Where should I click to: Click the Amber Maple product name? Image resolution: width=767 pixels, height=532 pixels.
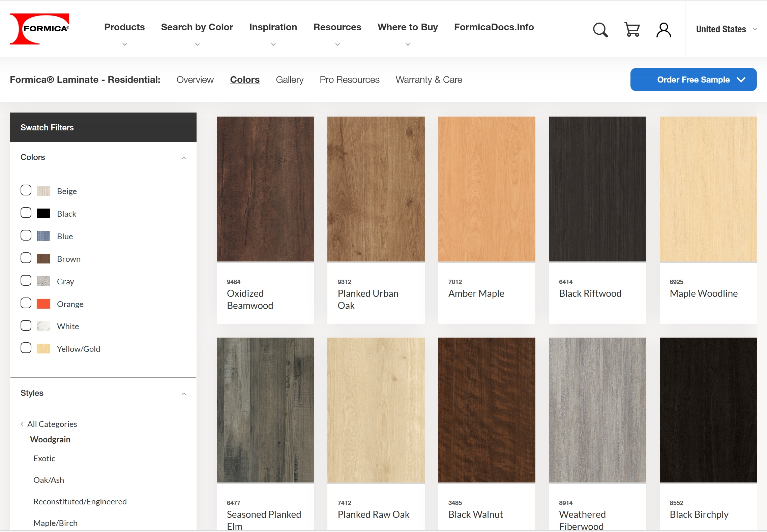click(x=476, y=293)
